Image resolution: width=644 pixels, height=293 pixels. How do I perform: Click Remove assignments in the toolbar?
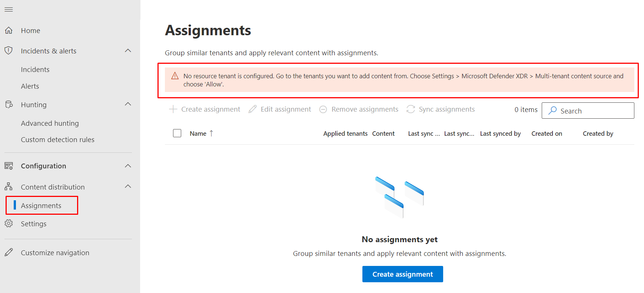(359, 109)
